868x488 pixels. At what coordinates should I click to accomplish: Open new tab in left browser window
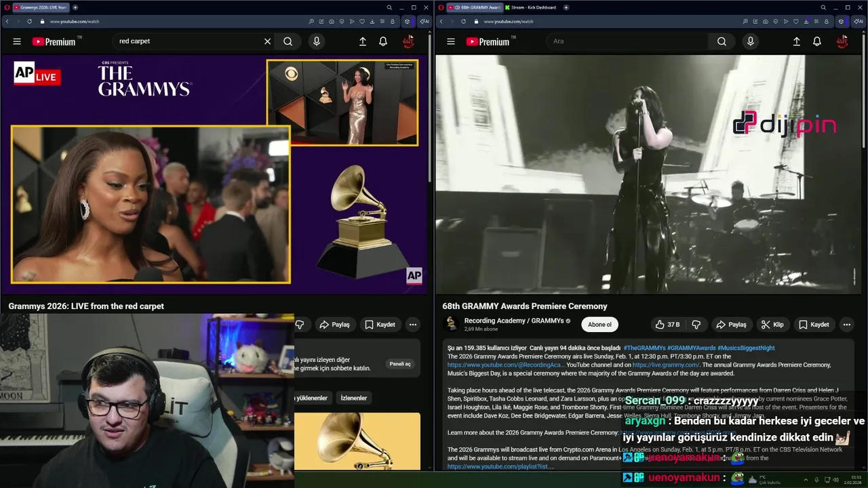pos(75,7)
